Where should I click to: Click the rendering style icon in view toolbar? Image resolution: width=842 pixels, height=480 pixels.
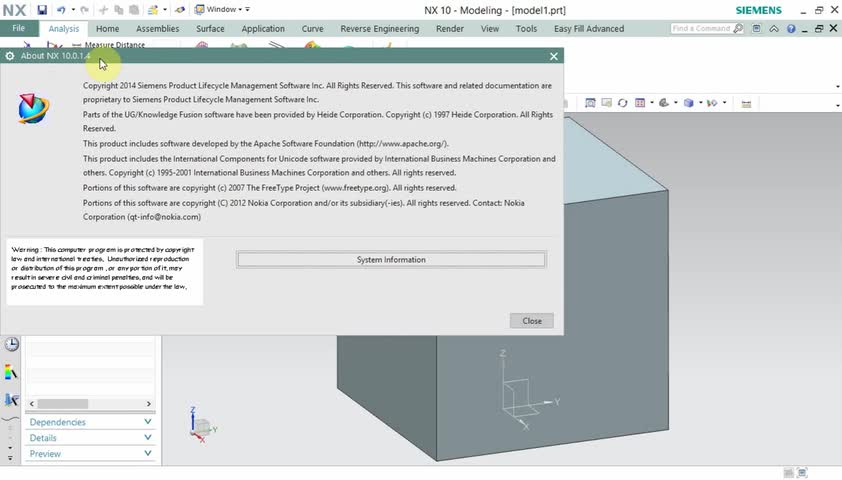pyautogui.click(x=664, y=103)
